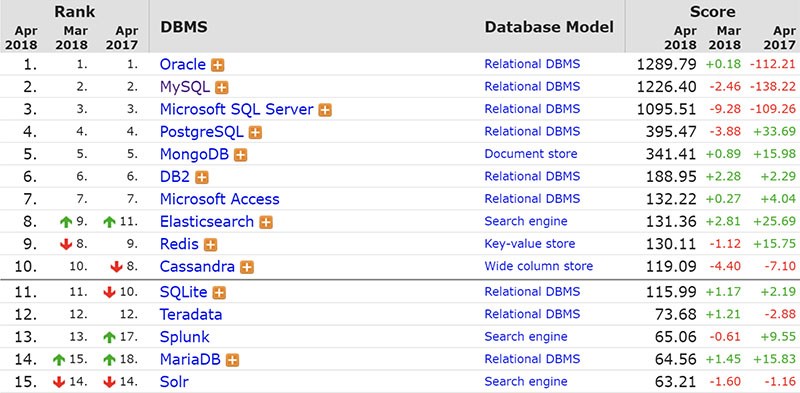
Task: Click the plus icon beside MySQL
Action: pyautogui.click(x=221, y=88)
